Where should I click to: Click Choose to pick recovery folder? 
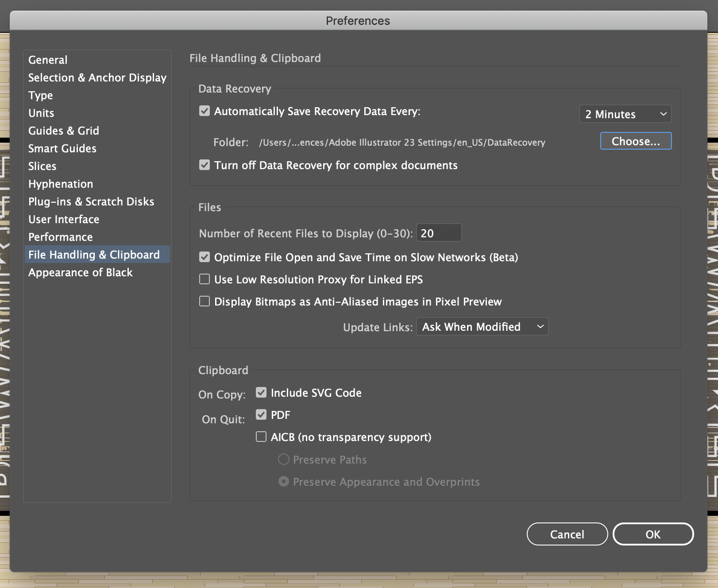coord(636,141)
